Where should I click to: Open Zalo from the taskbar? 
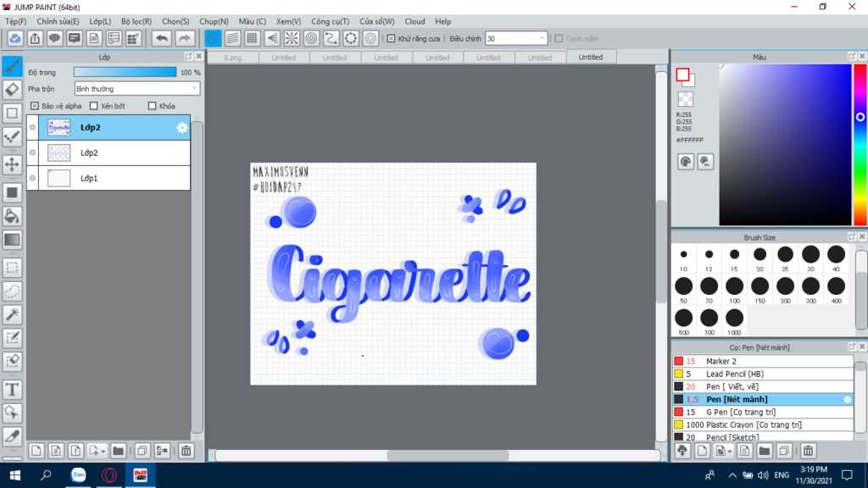coord(79,474)
